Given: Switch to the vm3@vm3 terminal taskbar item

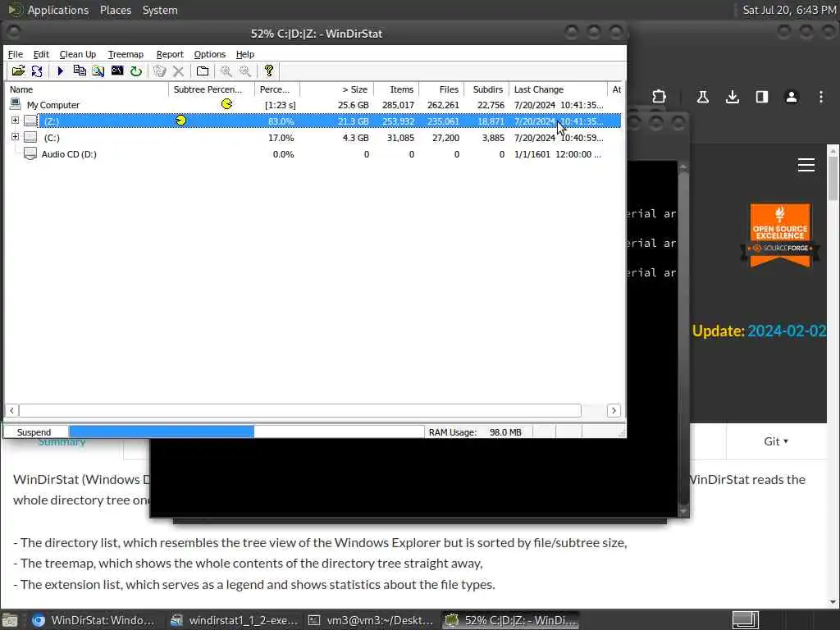Looking at the screenshot, I should coord(371,620).
